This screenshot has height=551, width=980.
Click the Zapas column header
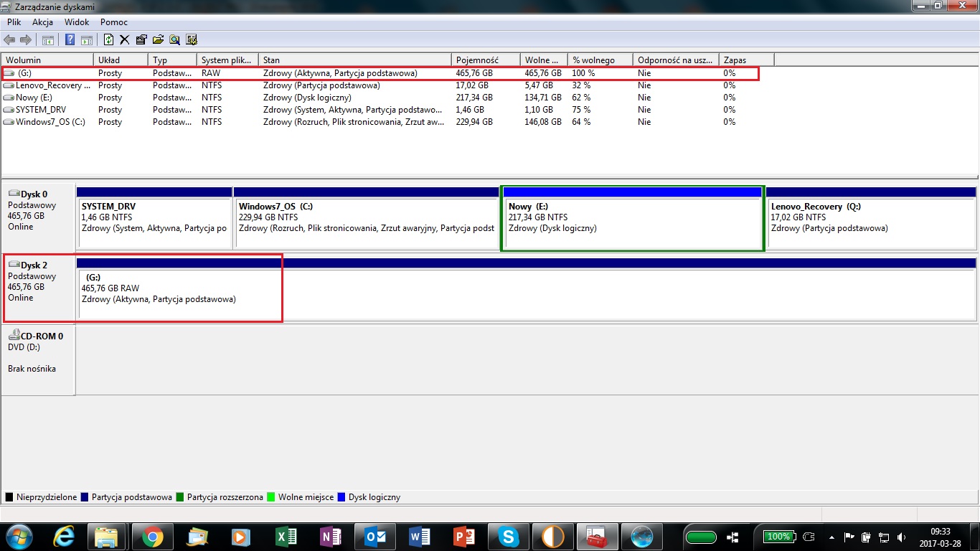(747, 60)
